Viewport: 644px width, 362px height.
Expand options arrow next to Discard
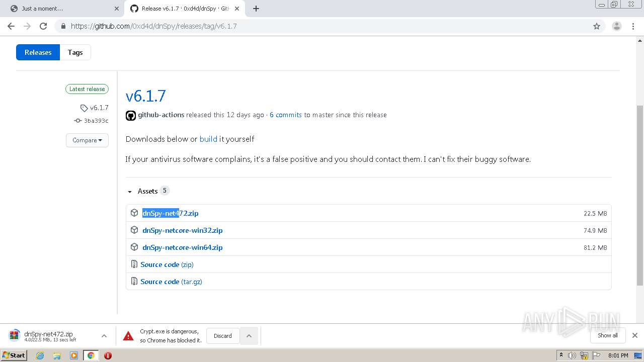click(249, 336)
